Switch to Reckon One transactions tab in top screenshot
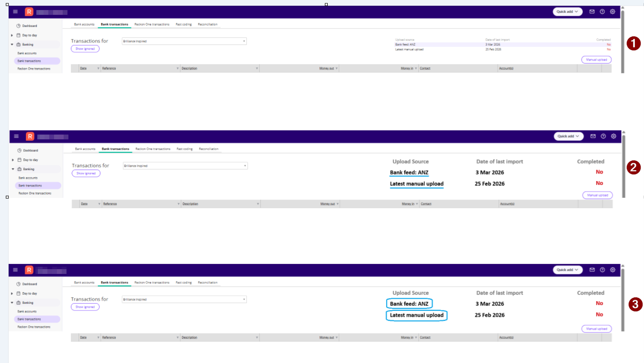Screen dimensions: 644x363 tap(152, 24)
